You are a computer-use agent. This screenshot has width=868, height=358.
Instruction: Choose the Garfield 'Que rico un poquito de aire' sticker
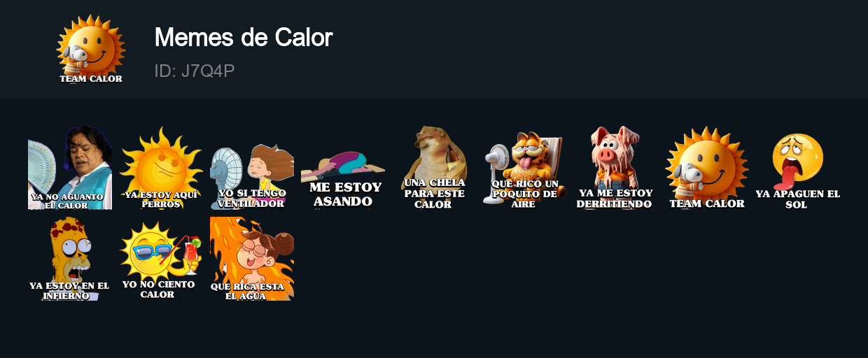tap(525, 168)
